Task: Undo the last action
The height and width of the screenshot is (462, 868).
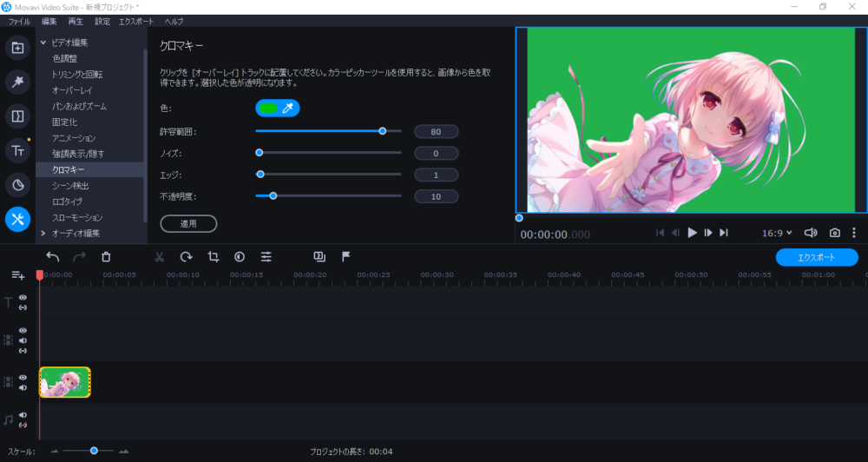Action: [x=53, y=256]
